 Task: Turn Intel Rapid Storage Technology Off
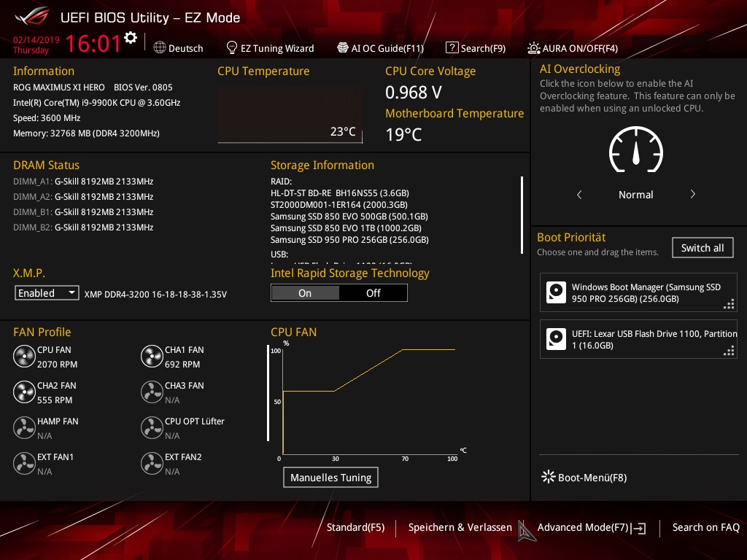373,293
